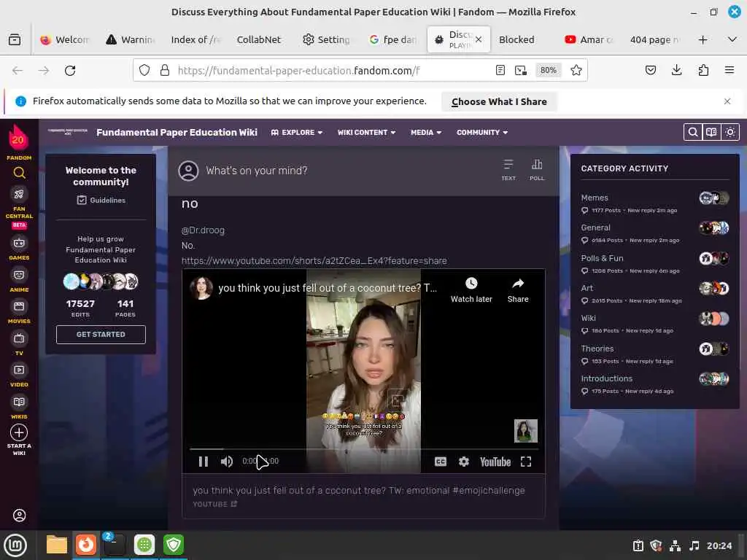Image resolution: width=747 pixels, height=560 pixels.
Task: Mute the video with speaker icon
Action: click(x=227, y=462)
